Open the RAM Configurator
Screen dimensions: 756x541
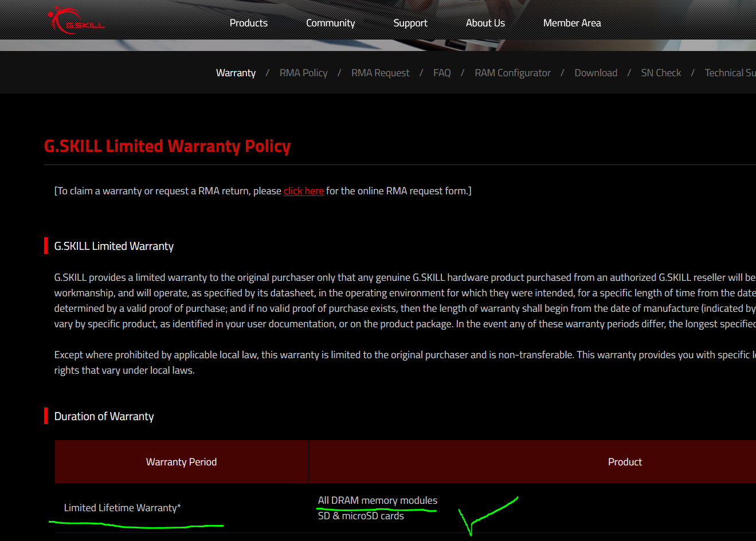[512, 73]
